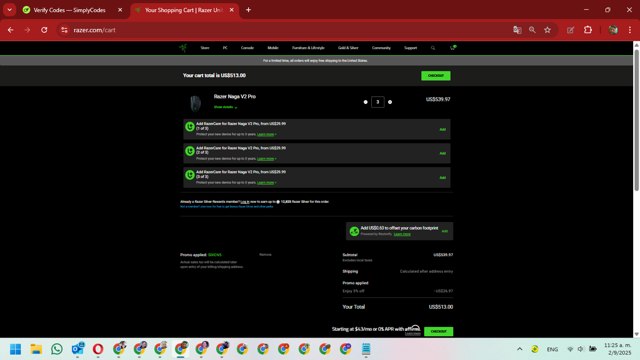Screen dimensions: 640x360
Task: Click RazerCare icon for item 1 of 3
Action: pos(190,127)
